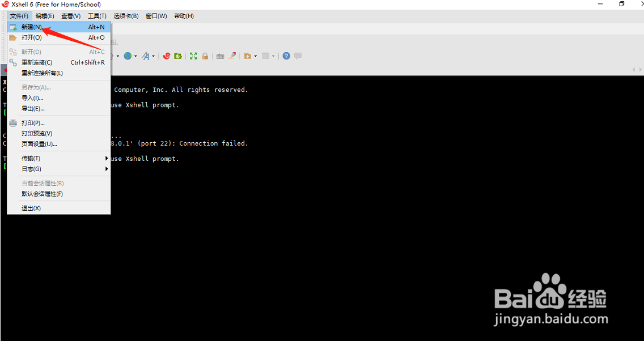Click the speech bubble feedback icon
Viewport: 644px width, 341px height.
(x=298, y=56)
